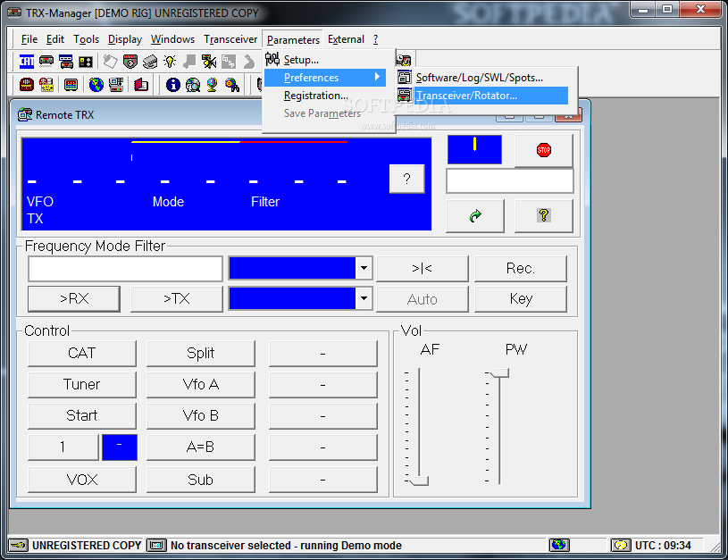Click the green curved arrow button
This screenshot has width=728, height=560.
[475, 215]
